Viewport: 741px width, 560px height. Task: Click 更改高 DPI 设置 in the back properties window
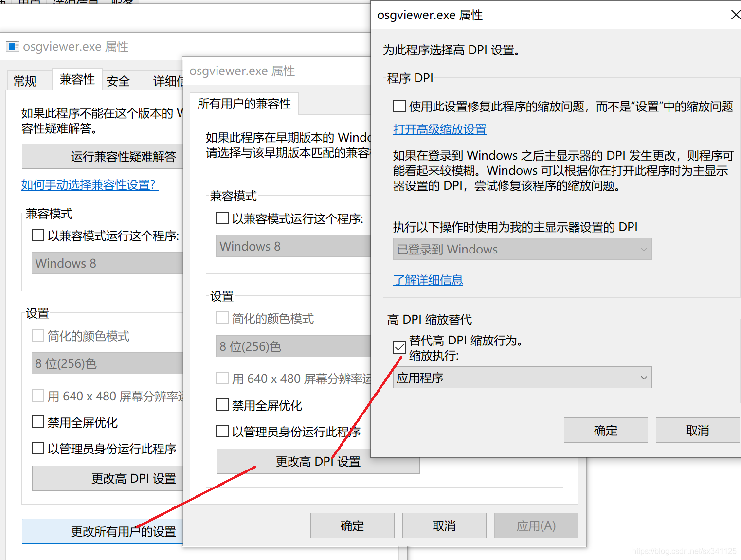108,478
